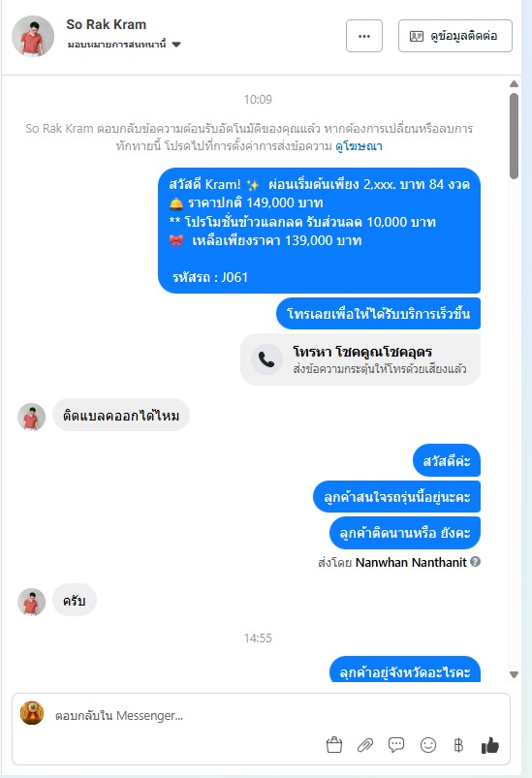
Task: Click the ดูโฆษณา link
Action: point(359,146)
